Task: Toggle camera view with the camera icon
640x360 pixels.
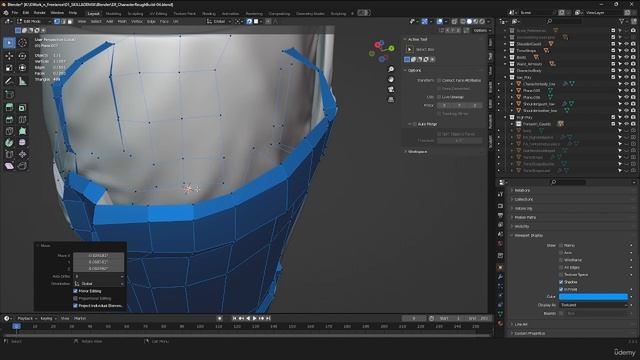Action: tap(391, 89)
